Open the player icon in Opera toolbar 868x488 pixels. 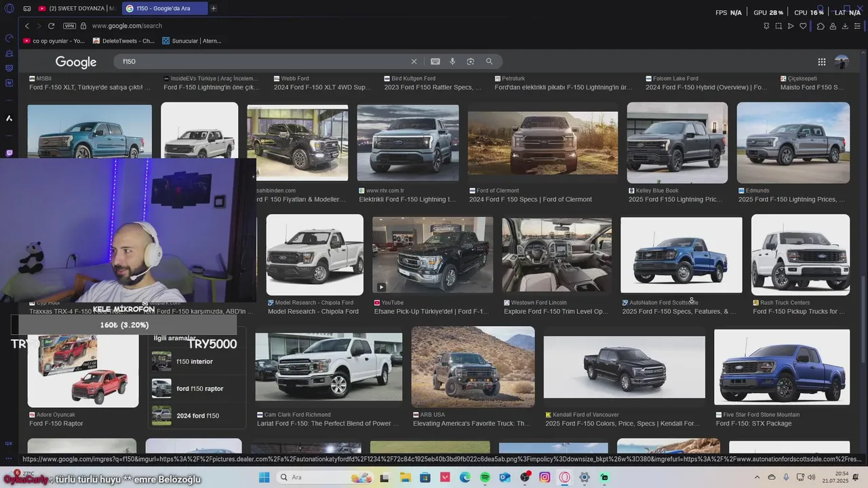pyautogui.click(x=791, y=26)
